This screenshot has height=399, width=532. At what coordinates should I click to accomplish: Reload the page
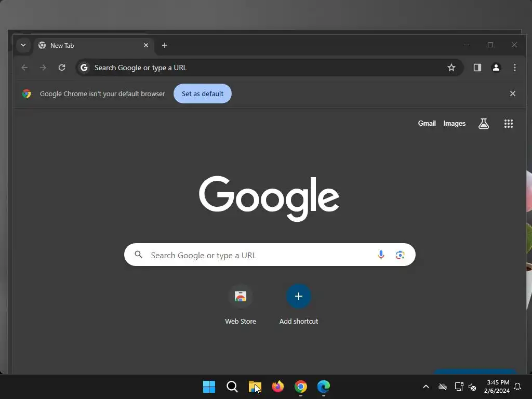point(62,68)
